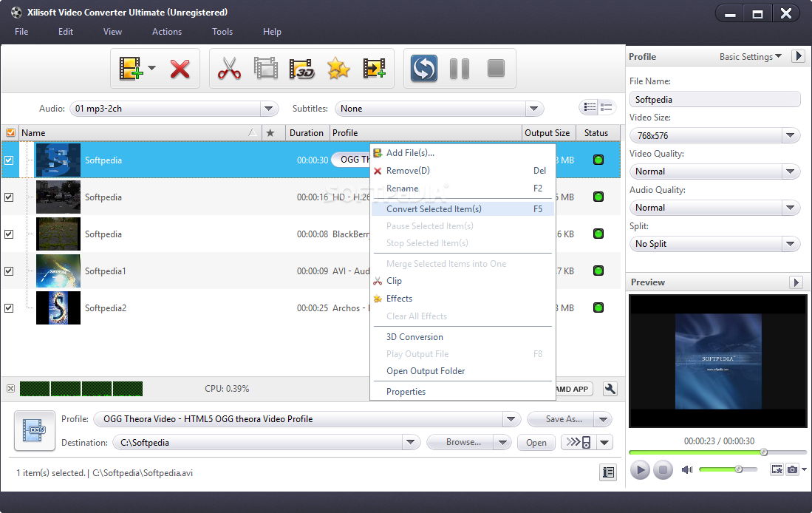812x513 pixels.
Task: Open the Effects star toolbar icon
Action: pyautogui.click(x=338, y=69)
